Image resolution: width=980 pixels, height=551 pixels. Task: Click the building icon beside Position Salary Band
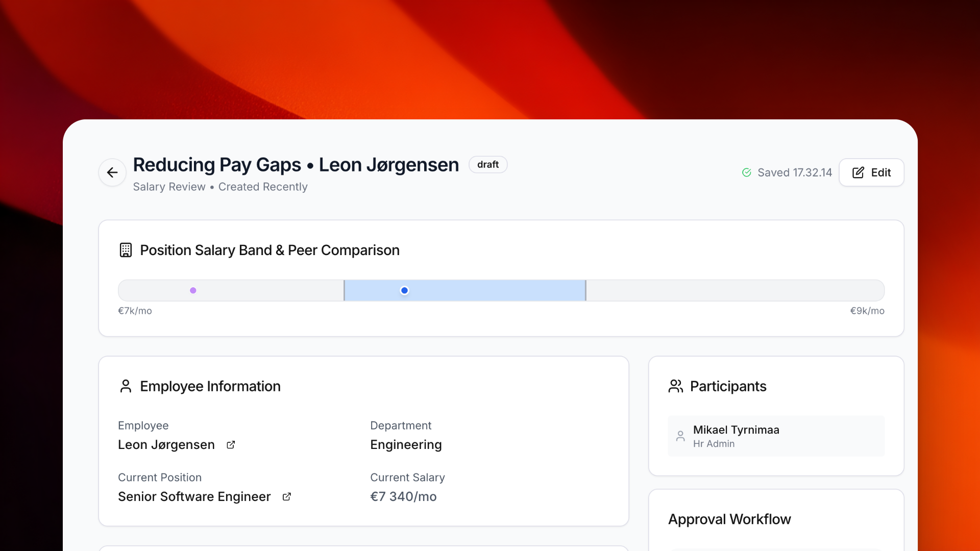[x=126, y=250]
